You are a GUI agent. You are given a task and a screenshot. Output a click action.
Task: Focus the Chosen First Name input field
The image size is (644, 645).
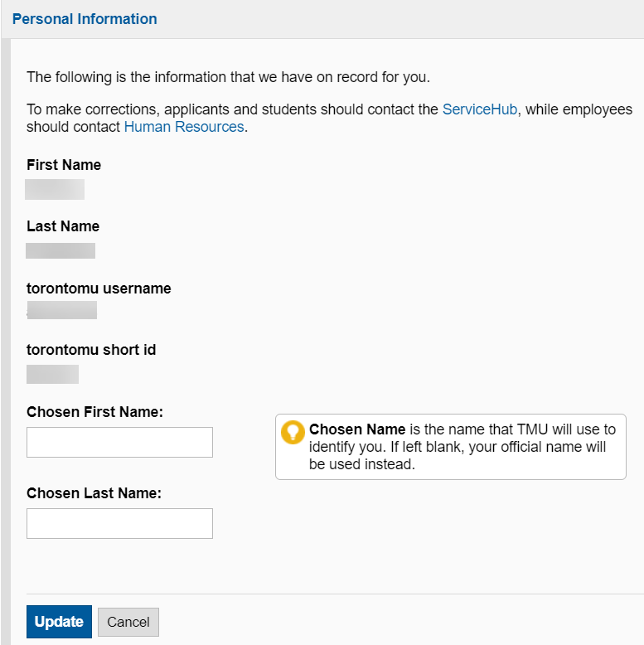click(119, 443)
